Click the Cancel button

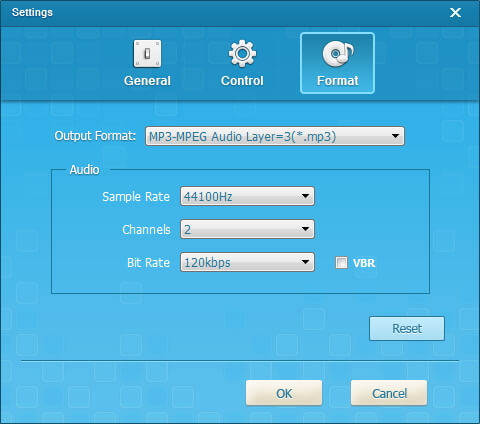point(389,393)
